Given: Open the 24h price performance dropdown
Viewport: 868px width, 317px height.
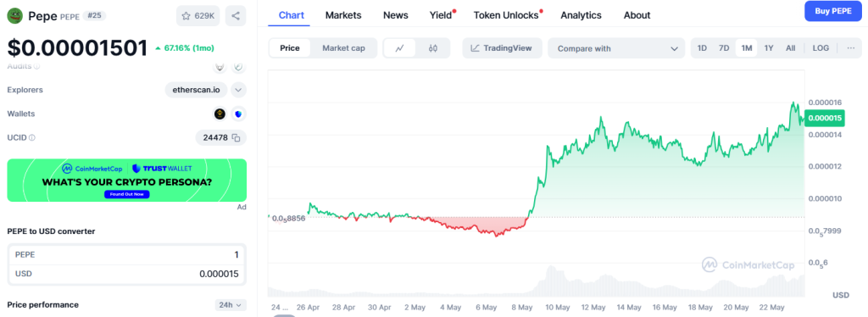Looking at the screenshot, I should tap(231, 305).
